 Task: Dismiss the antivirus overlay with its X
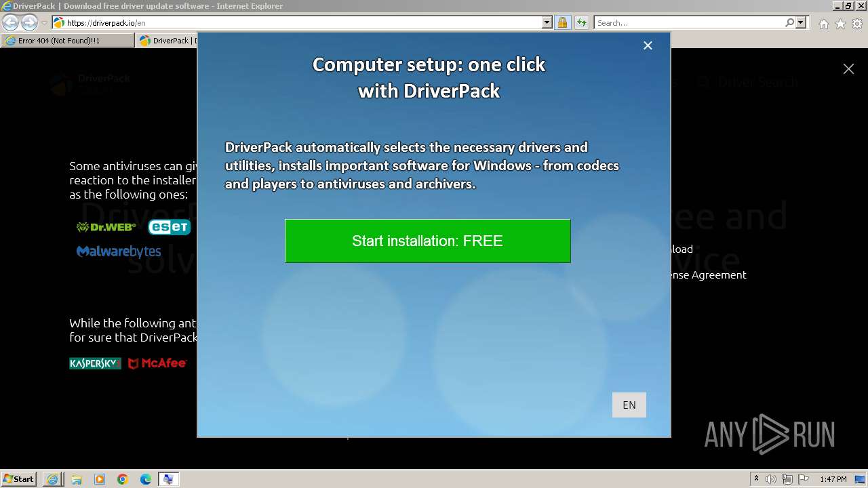pyautogui.click(x=848, y=68)
